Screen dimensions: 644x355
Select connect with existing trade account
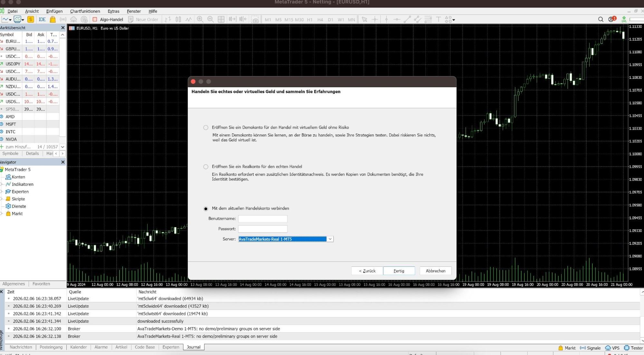(x=206, y=209)
